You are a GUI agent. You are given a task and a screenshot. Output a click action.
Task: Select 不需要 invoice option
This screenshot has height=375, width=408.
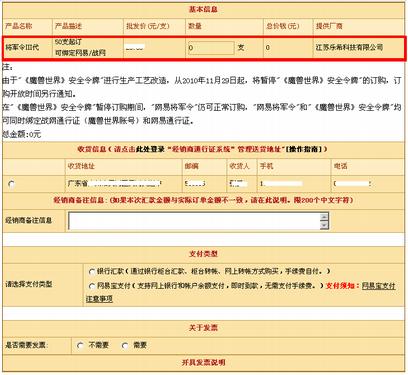tap(80, 346)
